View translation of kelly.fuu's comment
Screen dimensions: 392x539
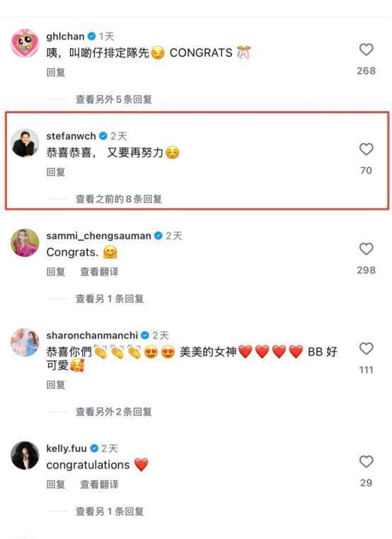99,484
